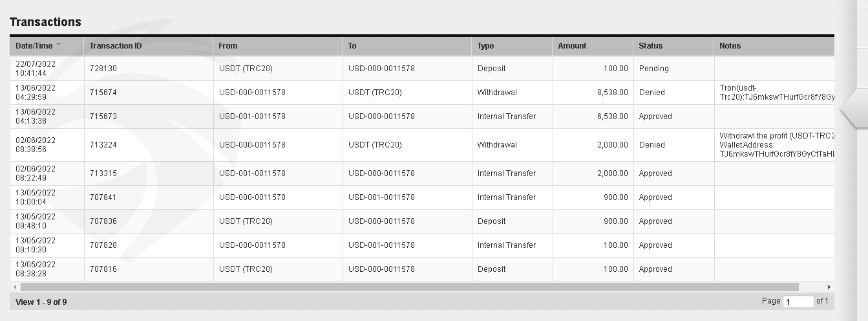Click the horizontal scrollbar right arrow

[x=829, y=287]
